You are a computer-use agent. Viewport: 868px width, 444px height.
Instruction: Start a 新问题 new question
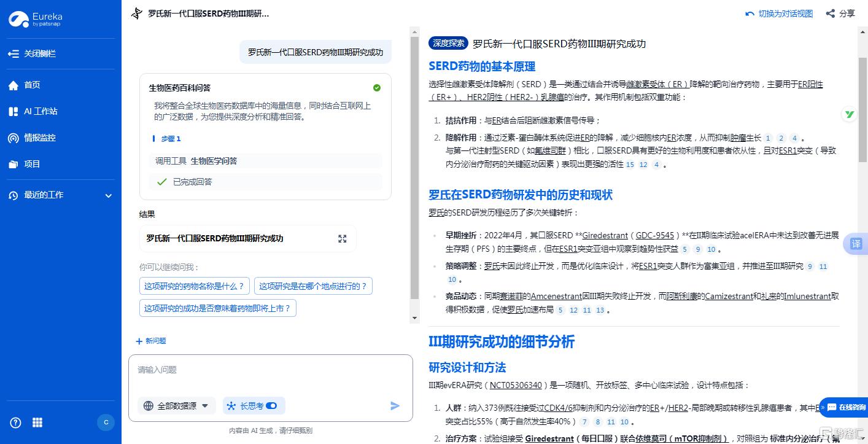point(151,341)
